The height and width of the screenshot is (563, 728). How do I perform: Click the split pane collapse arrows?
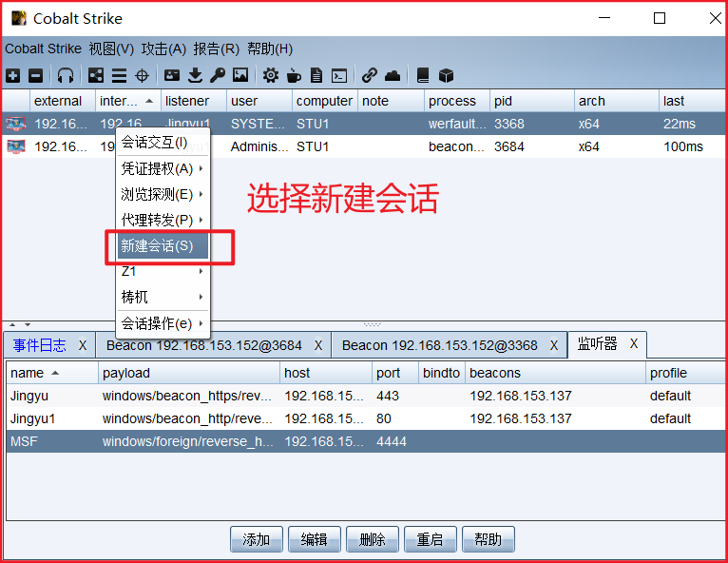coord(20,324)
